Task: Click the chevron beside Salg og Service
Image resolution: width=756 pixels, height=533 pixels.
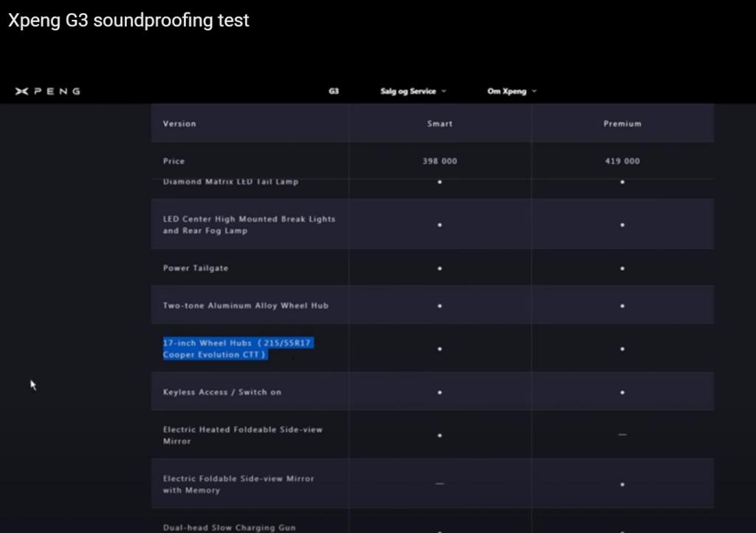Action: coord(444,91)
